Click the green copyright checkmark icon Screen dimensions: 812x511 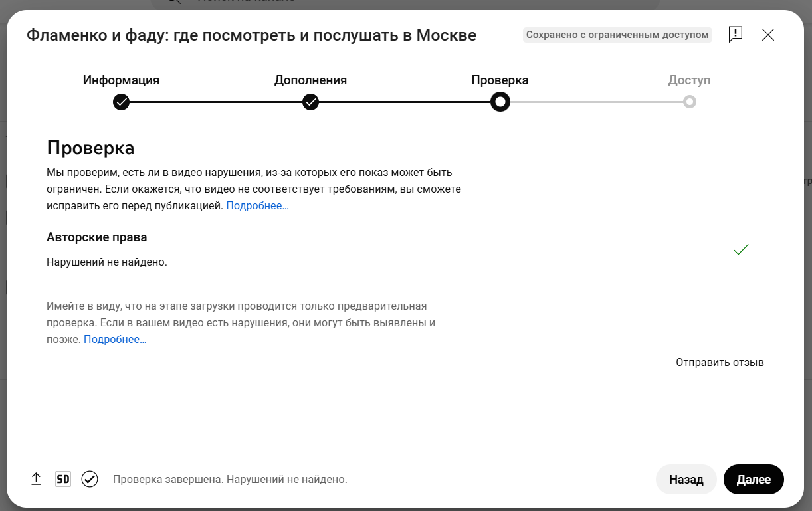[741, 249]
